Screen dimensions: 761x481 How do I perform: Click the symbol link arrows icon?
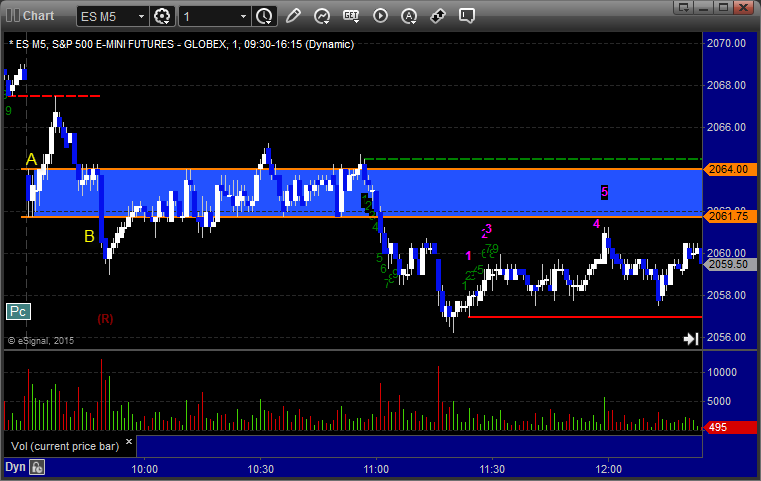coord(438,16)
